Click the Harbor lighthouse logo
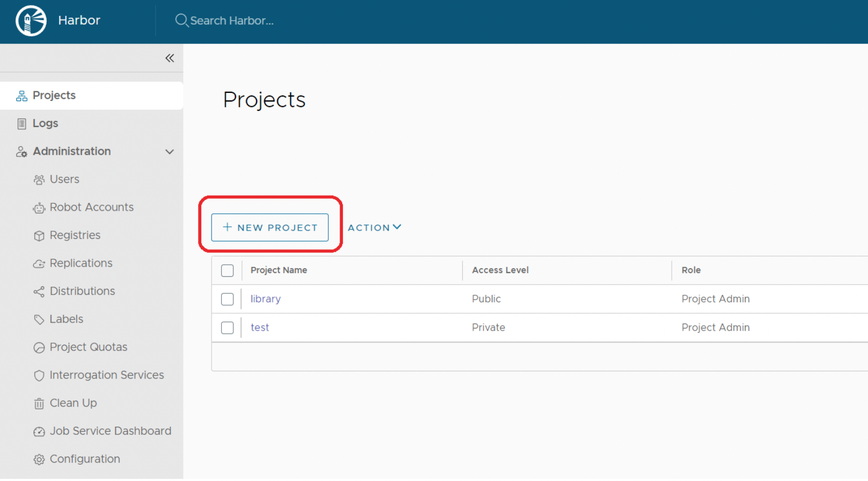 point(31,21)
